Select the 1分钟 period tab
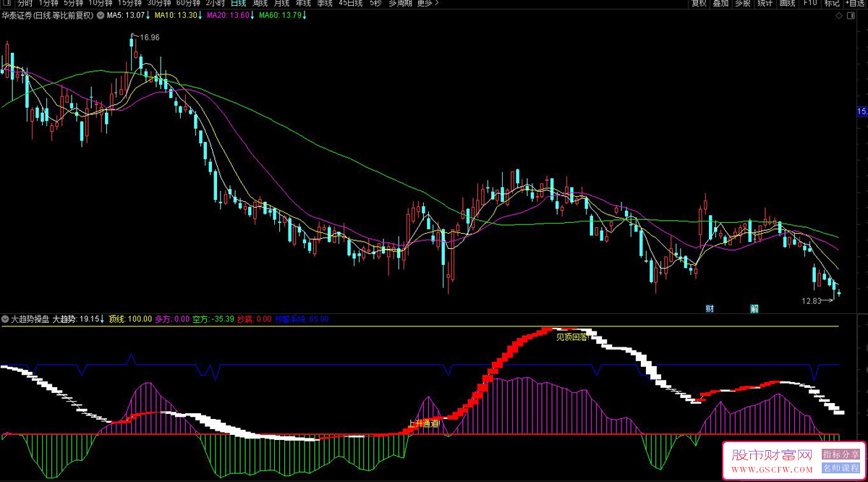Screen dimensions: 868x482 tap(47, 3)
